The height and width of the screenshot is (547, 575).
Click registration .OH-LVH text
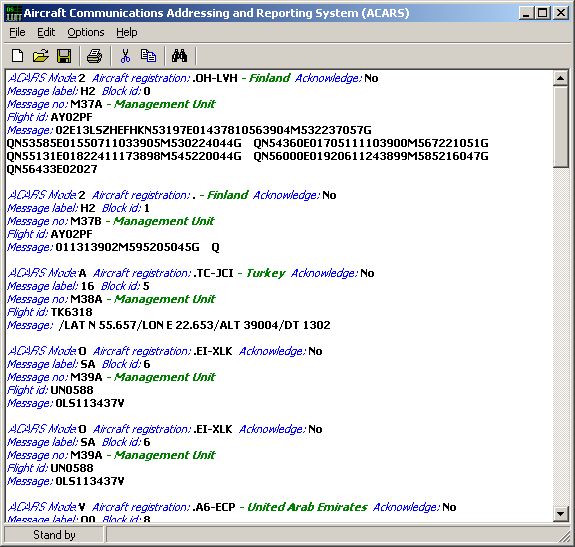[215, 78]
